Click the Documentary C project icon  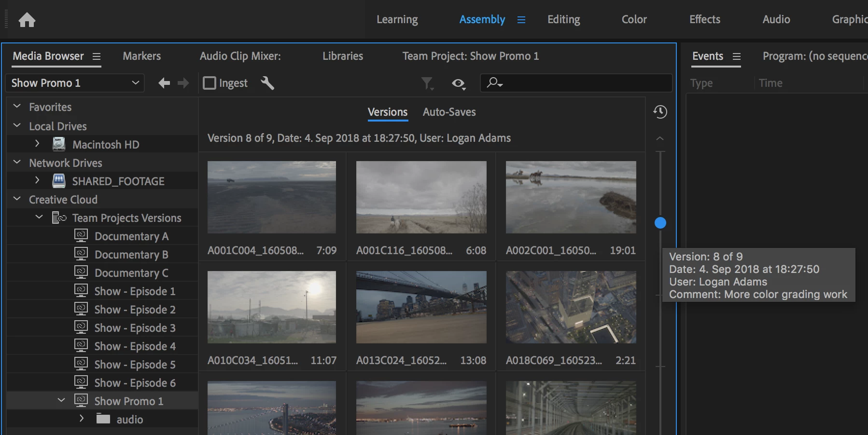click(x=81, y=272)
